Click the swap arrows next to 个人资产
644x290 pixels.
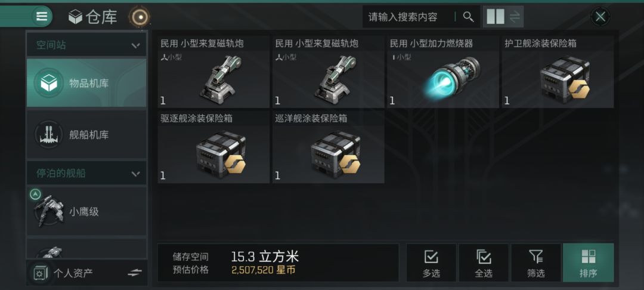click(x=134, y=273)
